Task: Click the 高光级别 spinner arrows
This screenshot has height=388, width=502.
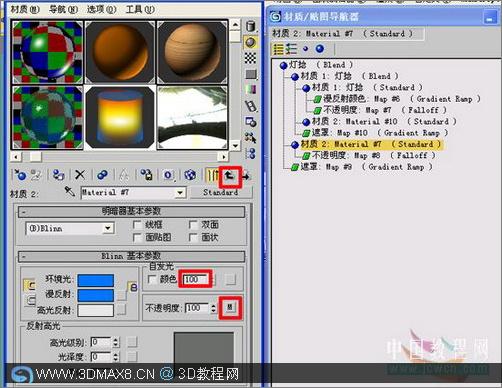Action: coord(116,342)
